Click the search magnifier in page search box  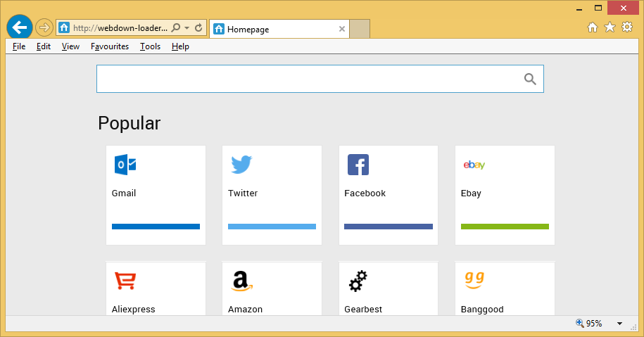tap(530, 79)
